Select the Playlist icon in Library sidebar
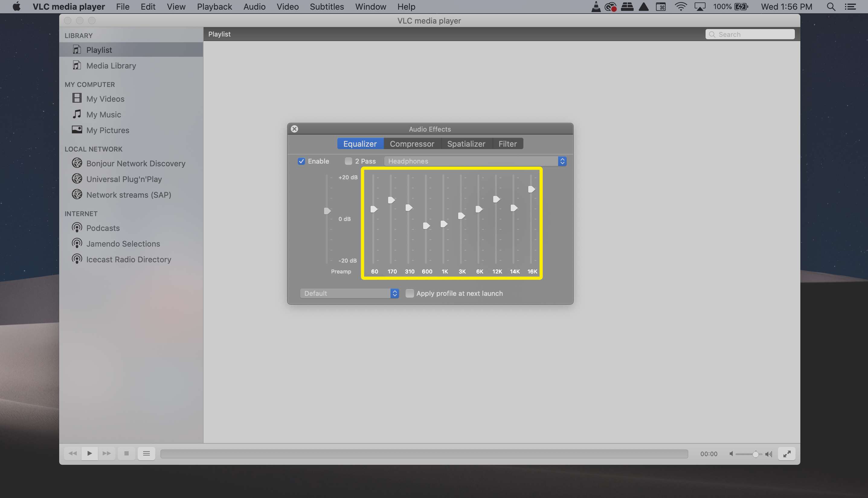Image resolution: width=868 pixels, height=498 pixels. [x=77, y=49]
